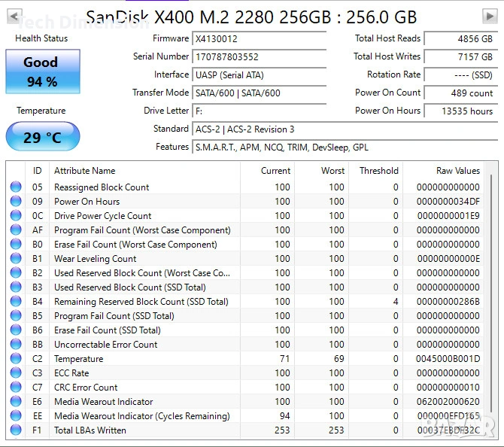Click status orb for Power On Hours row

coord(16,202)
